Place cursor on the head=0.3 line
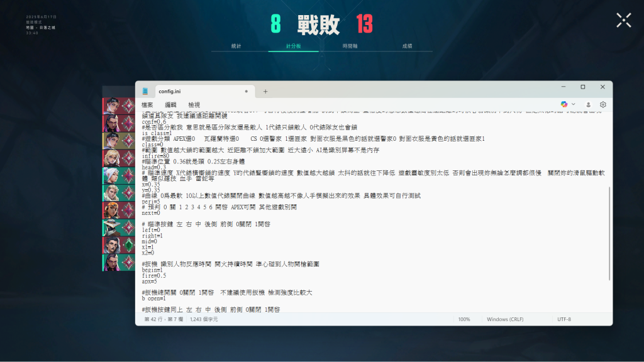This screenshot has width=644, height=362. (x=154, y=167)
